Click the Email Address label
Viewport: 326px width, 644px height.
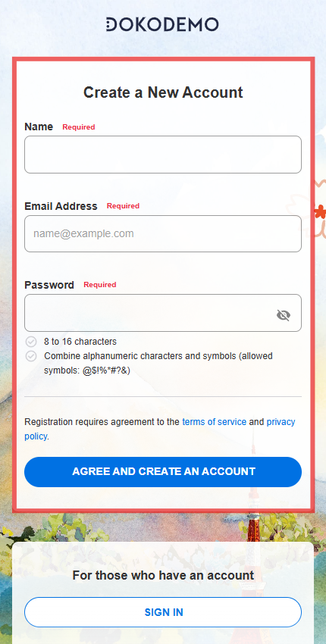(61, 206)
